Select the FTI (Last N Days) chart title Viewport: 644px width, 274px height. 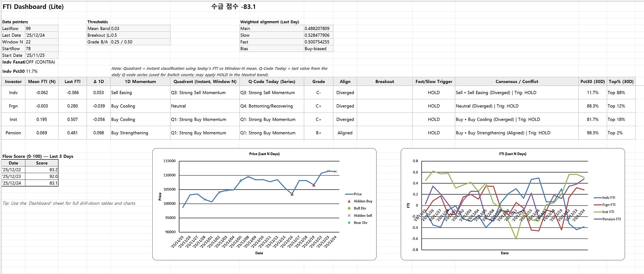[513, 154]
